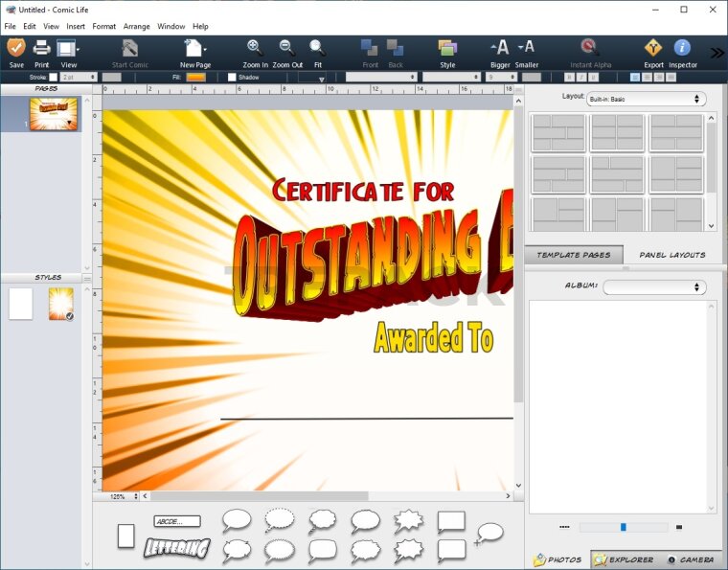Select the Lettering element tool

(x=176, y=548)
